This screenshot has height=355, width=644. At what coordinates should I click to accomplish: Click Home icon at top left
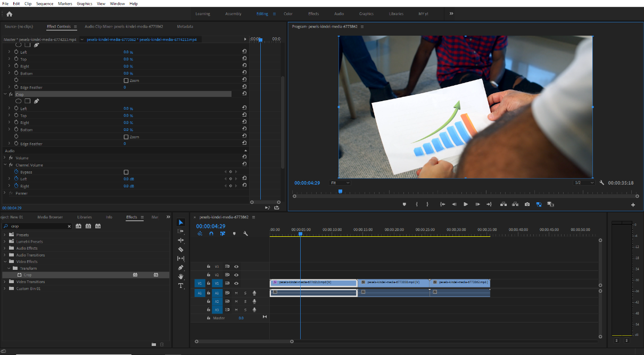point(9,14)
